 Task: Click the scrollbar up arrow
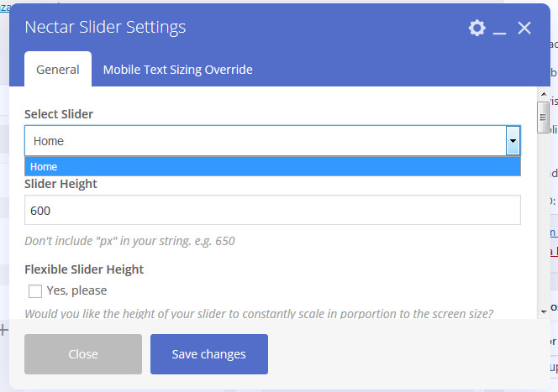click(x=544, y=94)
